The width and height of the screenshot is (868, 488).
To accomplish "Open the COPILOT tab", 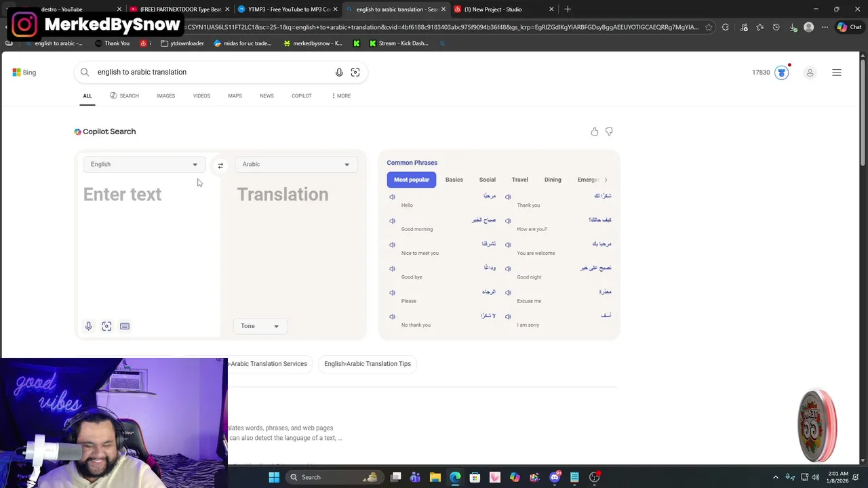I will coord(302,96).
